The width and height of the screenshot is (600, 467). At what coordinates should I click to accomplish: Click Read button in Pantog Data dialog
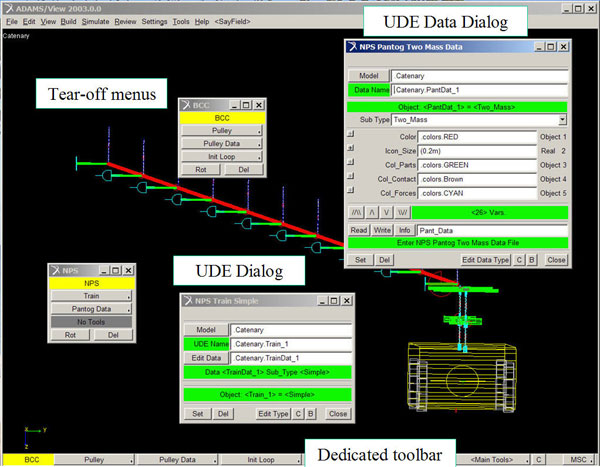click(x=359, y=230)
